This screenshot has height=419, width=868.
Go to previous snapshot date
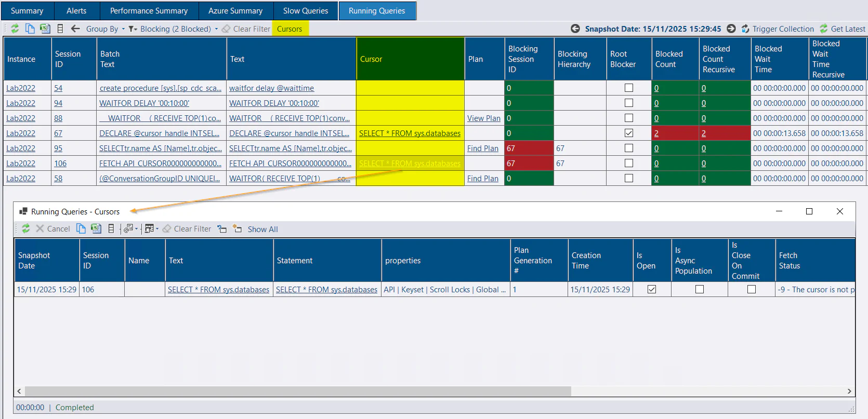575,29
